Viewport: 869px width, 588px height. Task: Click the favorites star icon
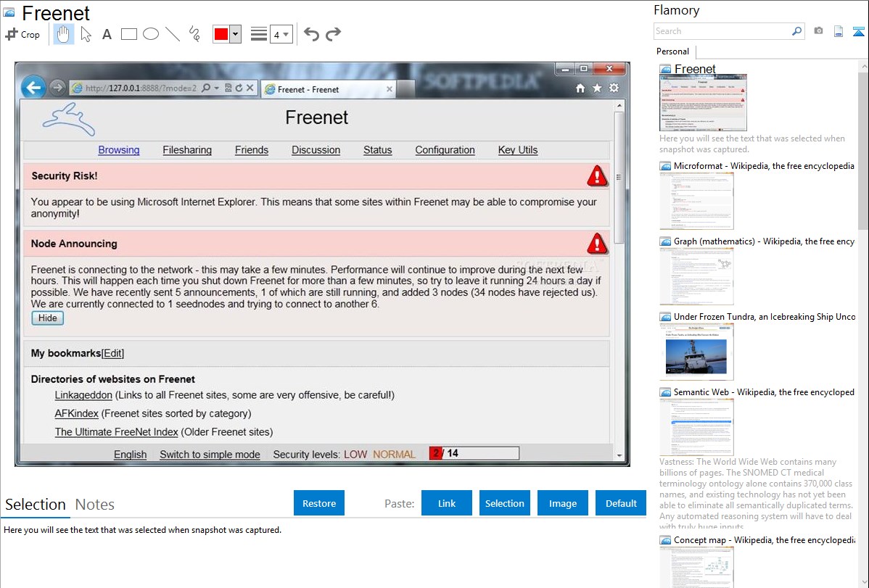point(597,88)
